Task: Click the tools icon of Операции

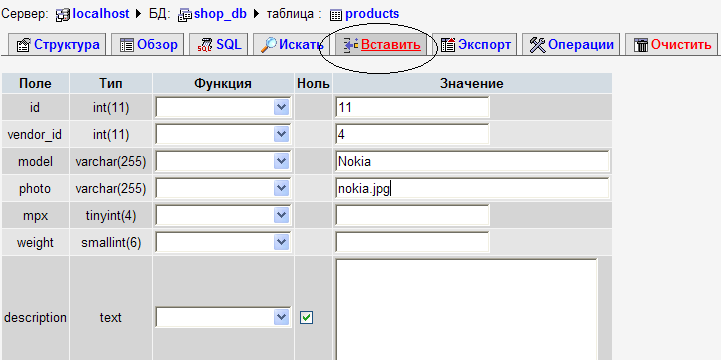Action: tap(538, 45)
